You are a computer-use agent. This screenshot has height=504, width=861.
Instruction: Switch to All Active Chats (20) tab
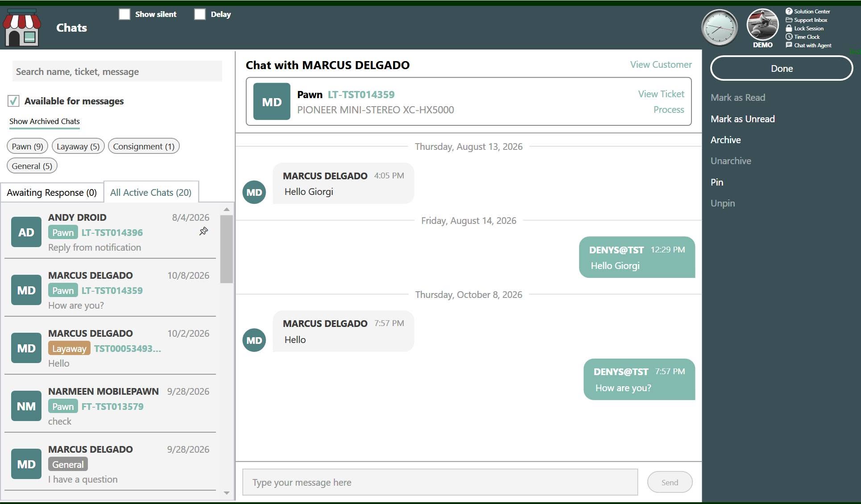pos(151,193)
